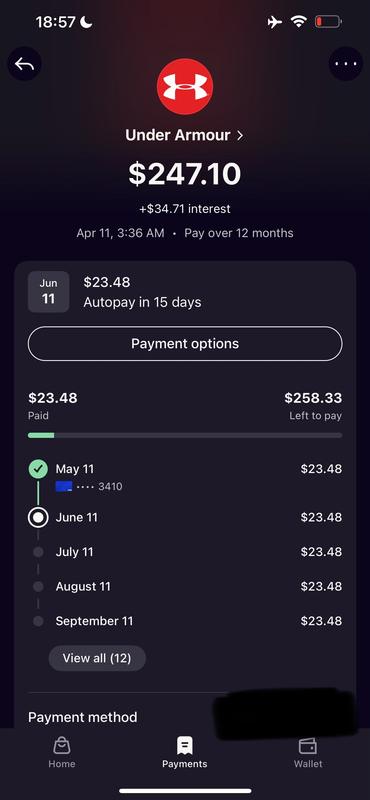This screenshot has width=370, height=800.
Task: Expand schedule with View all (12)
Action: 97,658
